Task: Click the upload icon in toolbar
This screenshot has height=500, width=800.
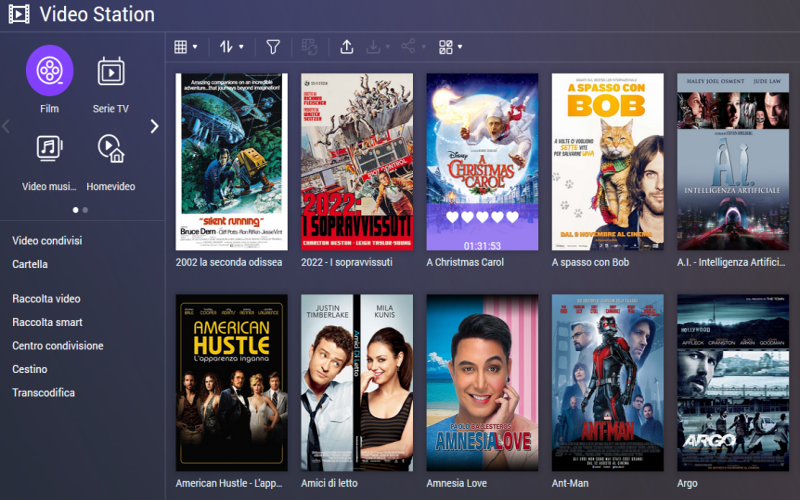Action: [346, 47]
